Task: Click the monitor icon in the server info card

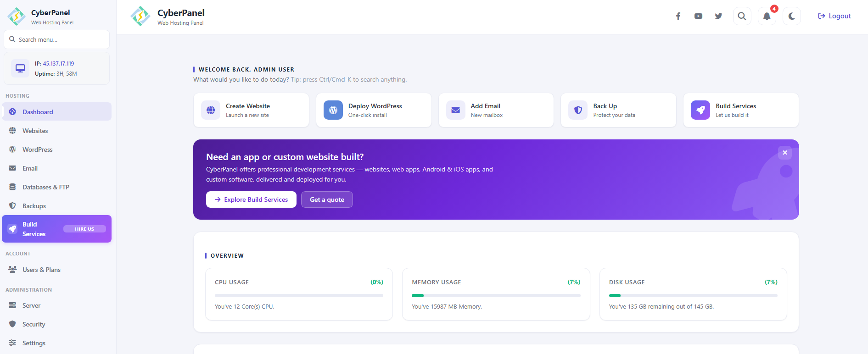Action: 20,68
